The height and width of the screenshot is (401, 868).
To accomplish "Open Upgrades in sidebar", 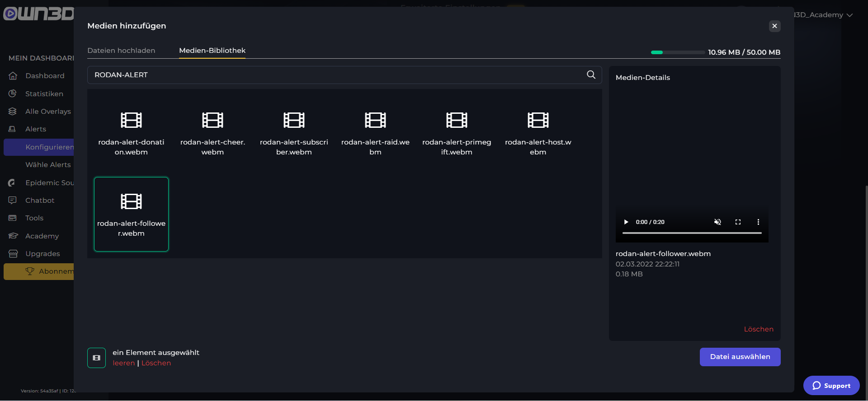I will point(42,254).
